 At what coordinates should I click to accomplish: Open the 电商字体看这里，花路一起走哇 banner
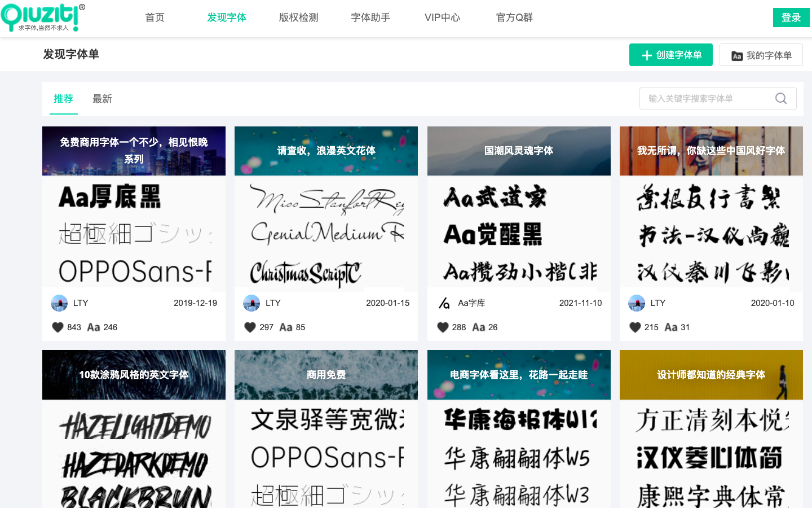point(519,375)
